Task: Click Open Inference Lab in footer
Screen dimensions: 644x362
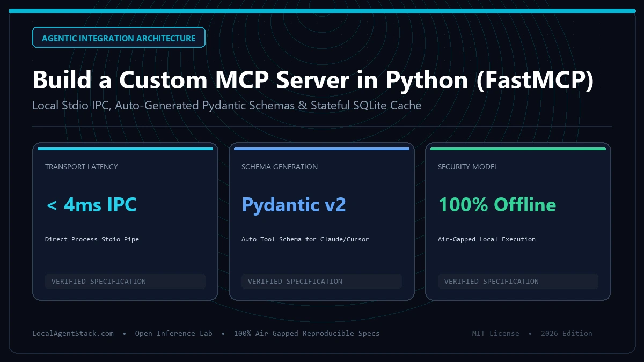Action: [x=173, y=333]
